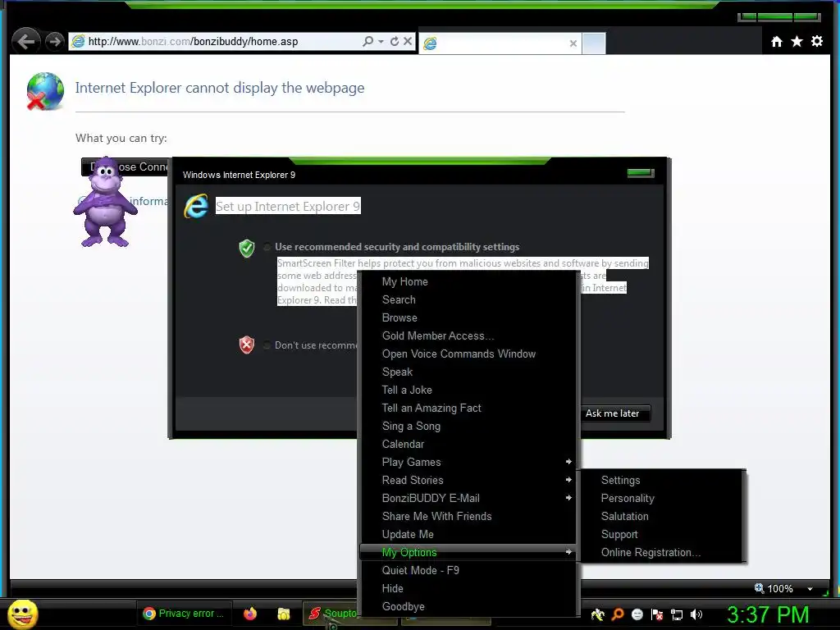This screenshot has width=840, height=630.
Task: Stop loading with the X in address bar
Action: (408, 41)
